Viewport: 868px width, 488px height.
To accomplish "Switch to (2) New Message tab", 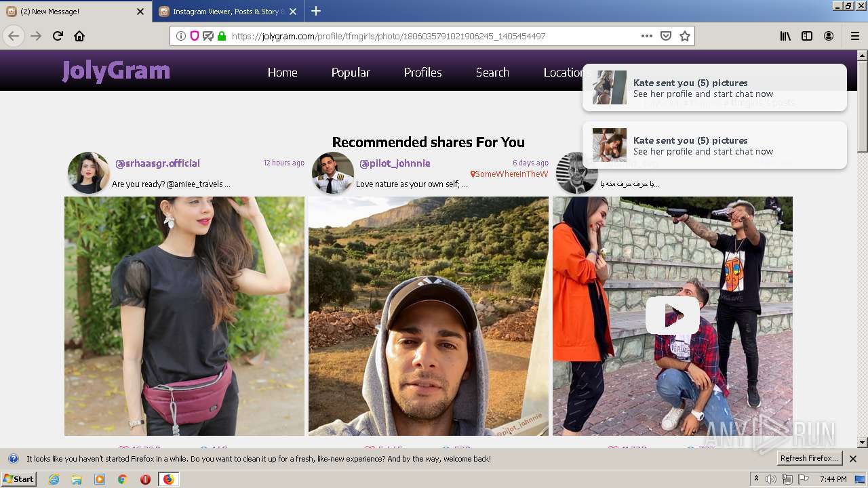I will click(75, 12).
